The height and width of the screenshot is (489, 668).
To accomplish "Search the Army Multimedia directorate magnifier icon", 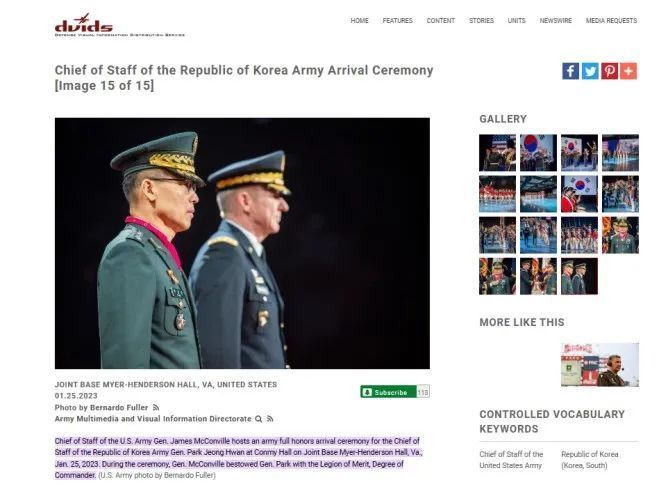I will 258,419.
